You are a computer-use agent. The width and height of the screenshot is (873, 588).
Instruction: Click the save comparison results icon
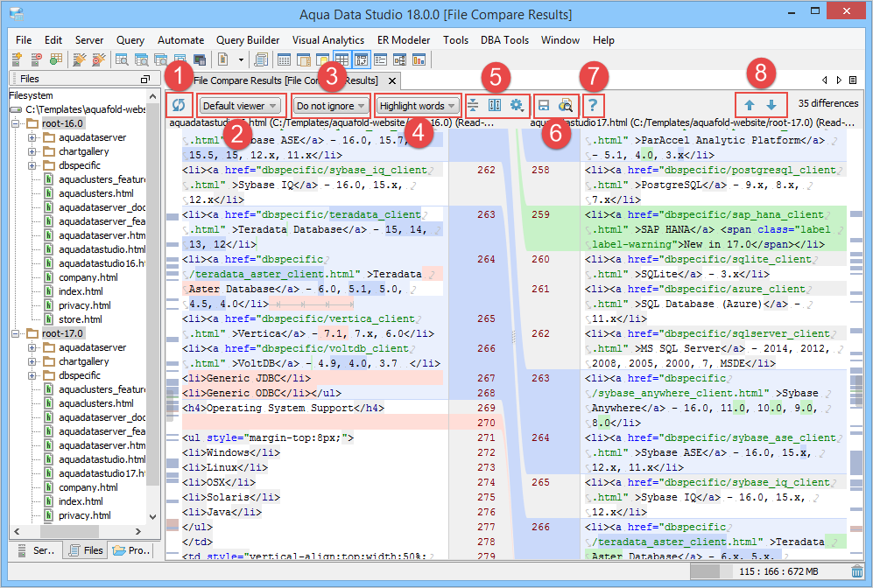pos(544,106)
